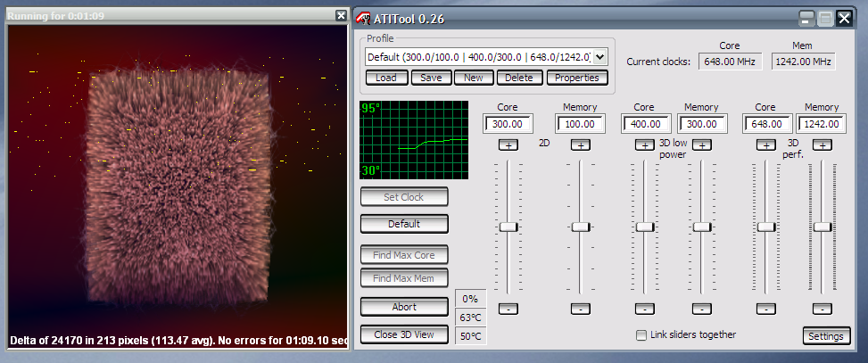
Task: Click the 'Current clocks:' label
Action: coord(658,62)
